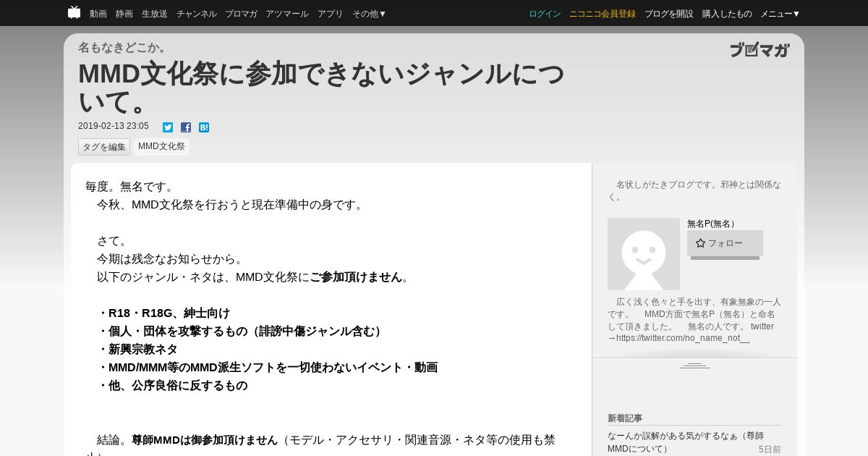Bookmark article with Hatena B! icon

204,127
